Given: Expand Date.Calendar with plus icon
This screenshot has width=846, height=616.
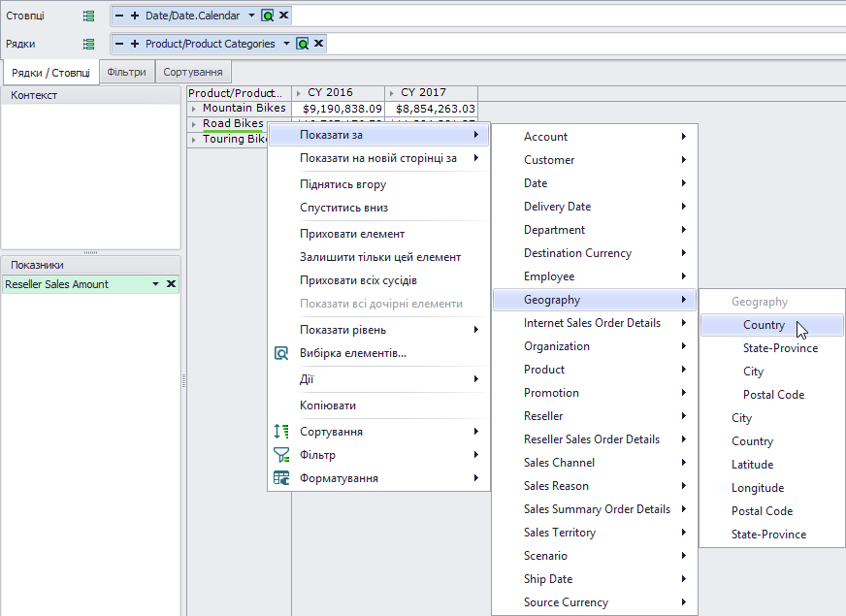Looking at the screenshot, I should [x=135, y=16].
